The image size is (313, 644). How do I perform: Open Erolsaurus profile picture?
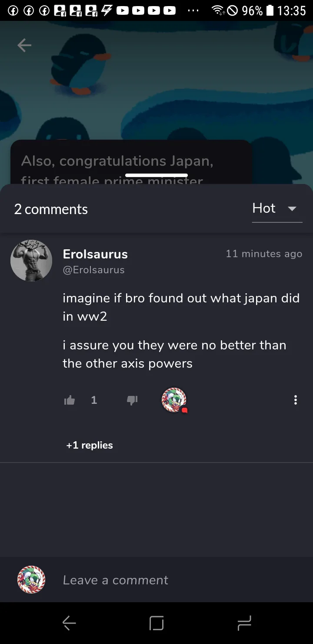31,260
